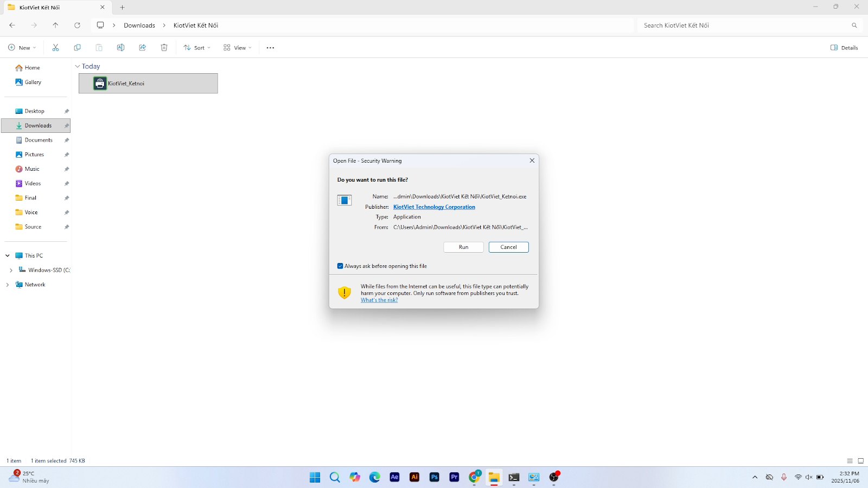Collapse the This PC tree node
Screen dimensions: 868x488
pos(8,255)
